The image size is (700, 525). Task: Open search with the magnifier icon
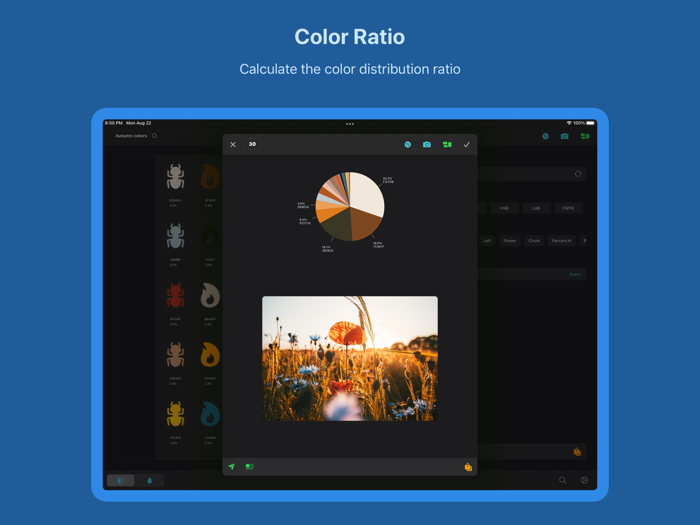tap(562, 480)
